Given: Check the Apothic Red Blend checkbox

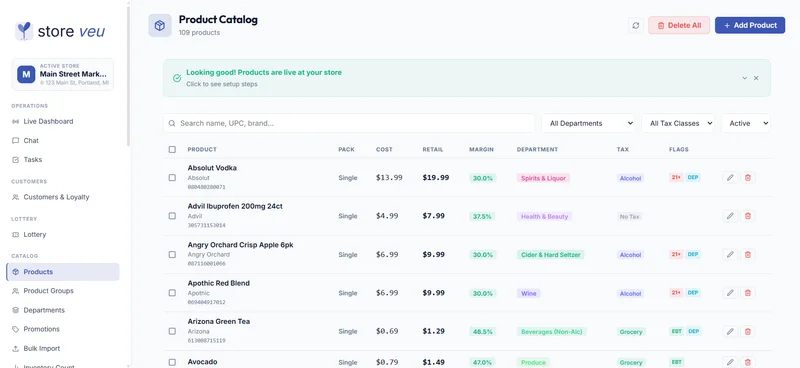Looking at the screenshot, I should [x=172, y=293].
